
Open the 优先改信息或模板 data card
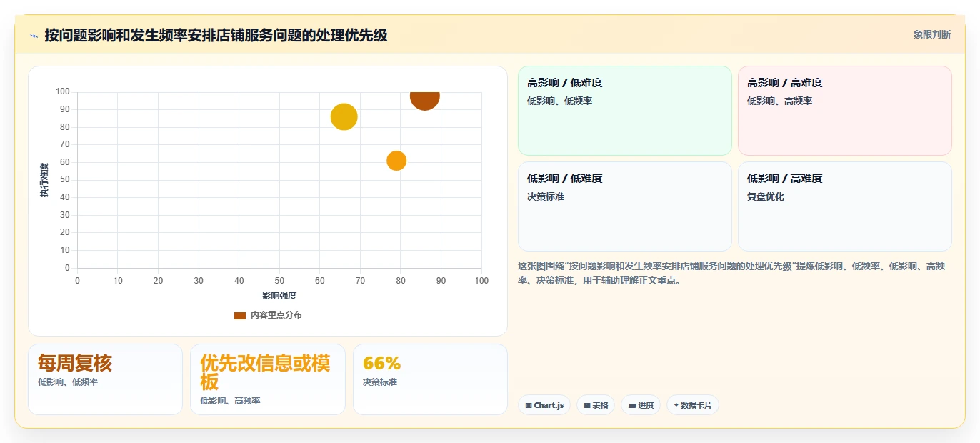tap(267, 379)
